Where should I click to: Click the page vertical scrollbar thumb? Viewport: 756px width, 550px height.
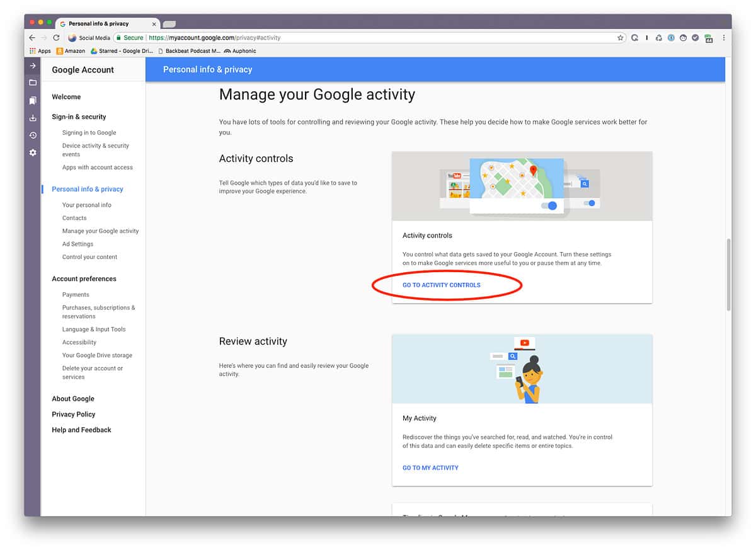728,274
